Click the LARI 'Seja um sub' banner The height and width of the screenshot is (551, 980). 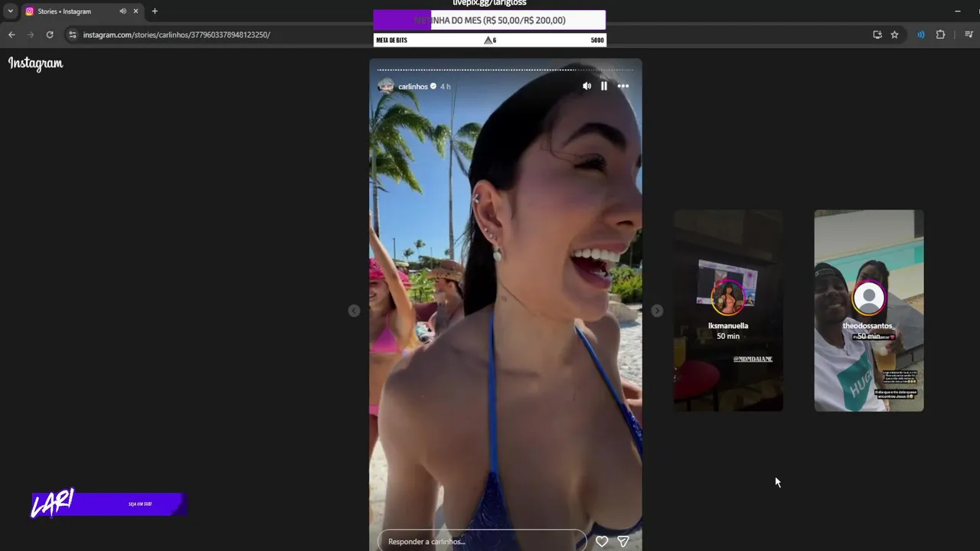(108, 504)
